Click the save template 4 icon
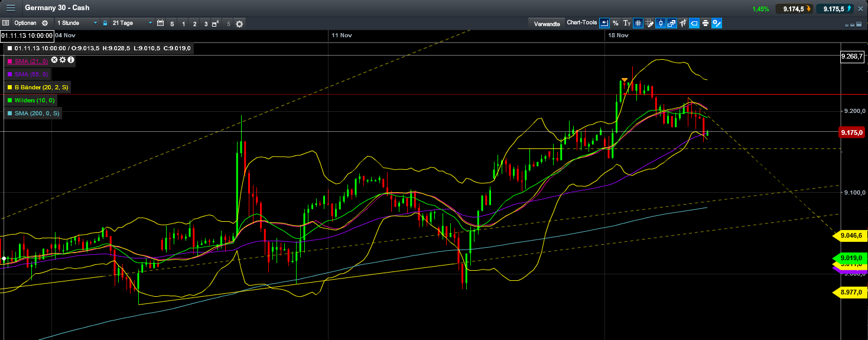 (x=216, y=24)
